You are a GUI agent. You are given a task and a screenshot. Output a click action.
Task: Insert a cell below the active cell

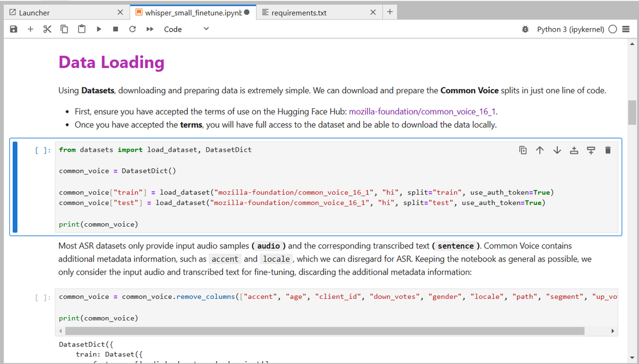[x=591, y=151]
